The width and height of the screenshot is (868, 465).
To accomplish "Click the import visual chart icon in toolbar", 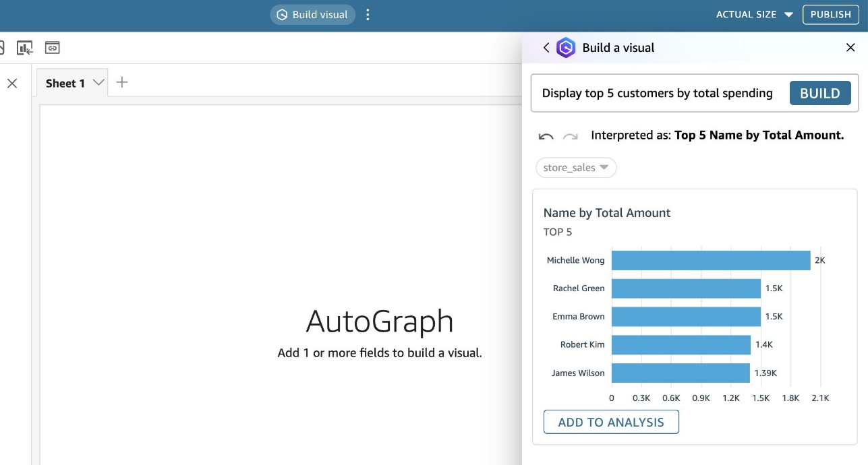I will click(x=25, y=48).
